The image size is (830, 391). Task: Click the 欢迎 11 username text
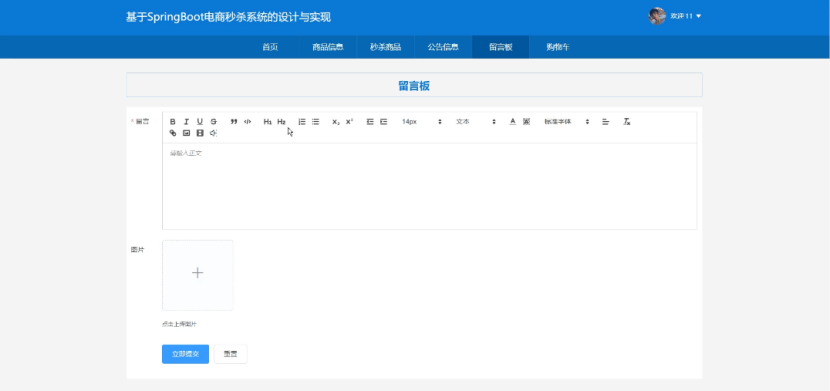click(x=681, y=16)
